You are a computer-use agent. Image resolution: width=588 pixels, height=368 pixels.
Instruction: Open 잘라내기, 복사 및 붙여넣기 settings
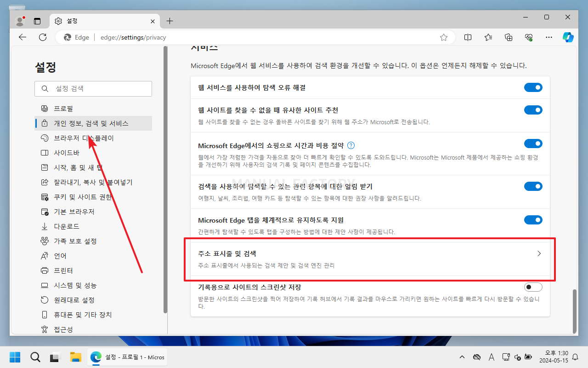[x=93, y=182]
